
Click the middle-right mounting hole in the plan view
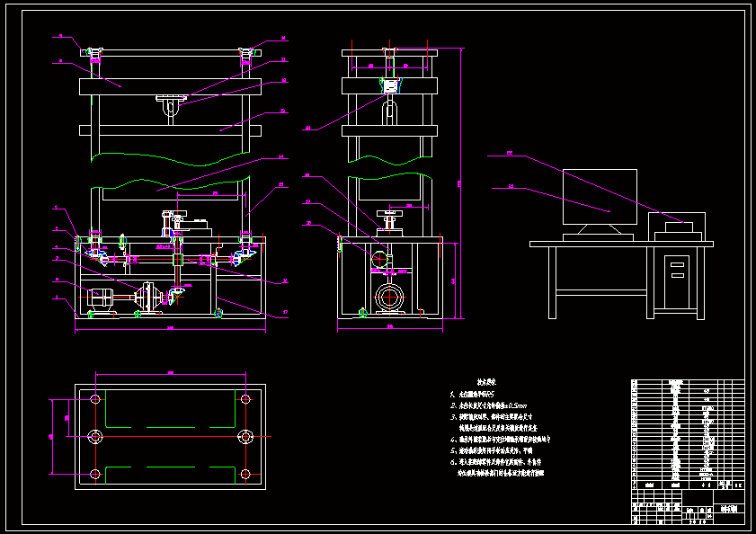click(x=246, y=437)
